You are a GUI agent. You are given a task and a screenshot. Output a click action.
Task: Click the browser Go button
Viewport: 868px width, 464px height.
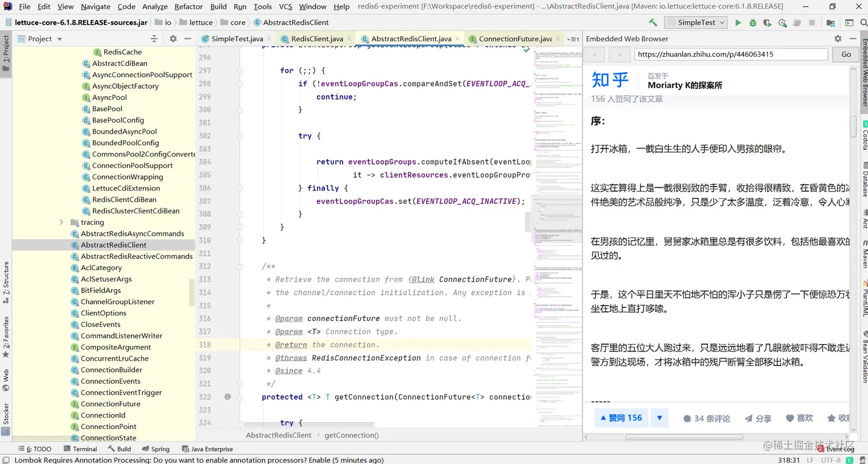tap(846, 54)
